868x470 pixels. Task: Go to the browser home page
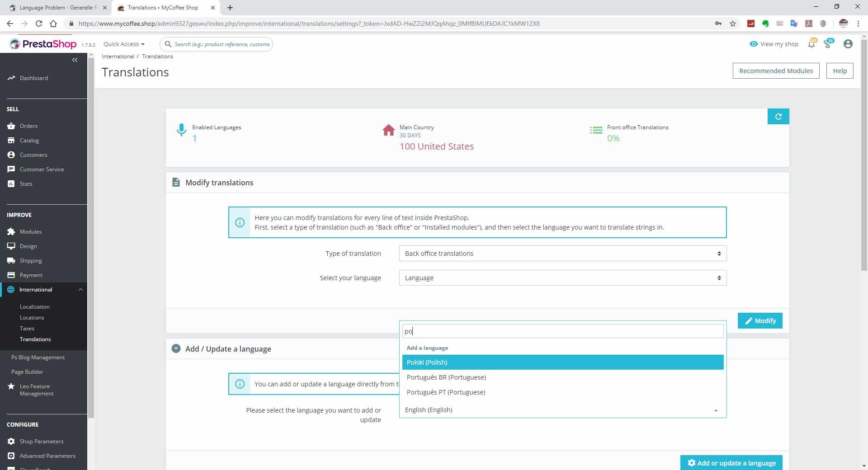point(53,23)
